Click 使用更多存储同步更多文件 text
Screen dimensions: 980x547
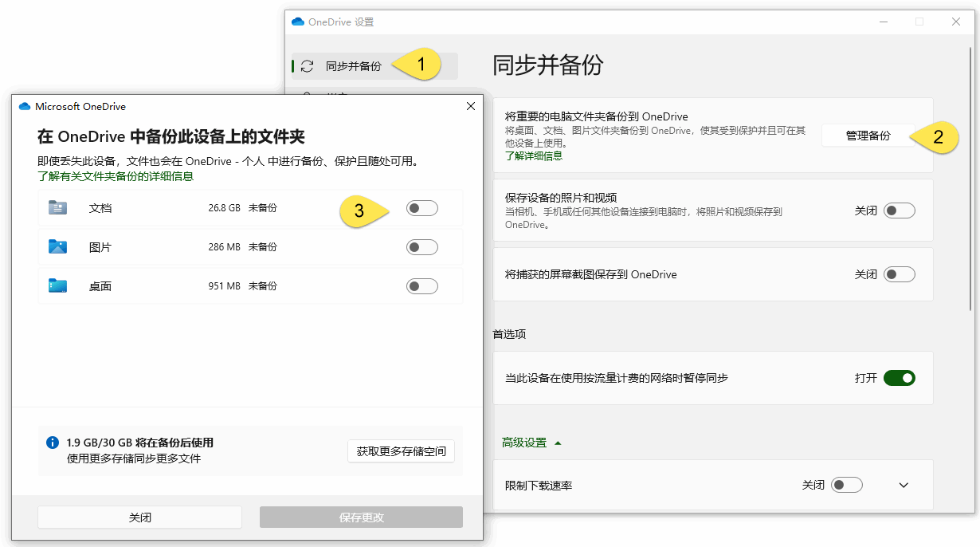pyautogui.click(x=134, y=458)
